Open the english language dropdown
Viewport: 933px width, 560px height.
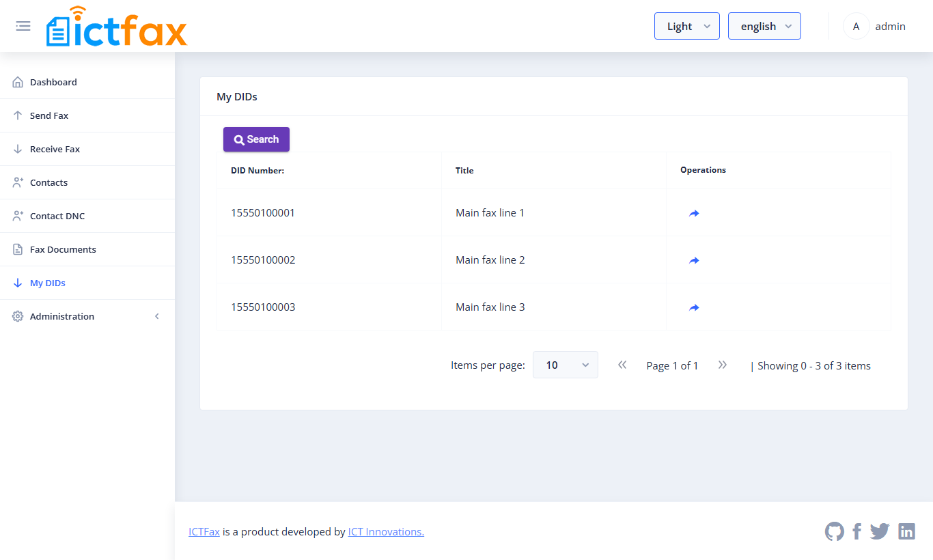tap(764, 26)
